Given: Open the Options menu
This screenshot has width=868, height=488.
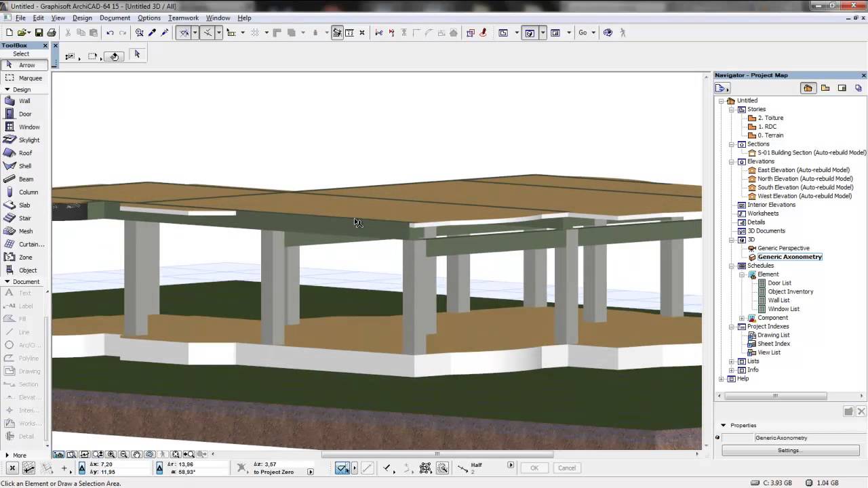Looking at the screenshot, I should click(149, 18).
